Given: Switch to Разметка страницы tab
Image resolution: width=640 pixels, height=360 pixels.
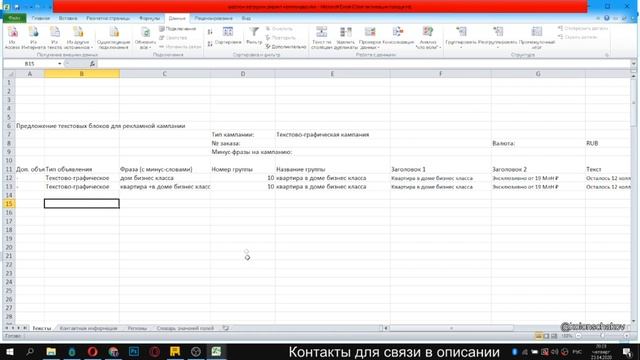Looking at the screenshot, I should coord(108,18).
